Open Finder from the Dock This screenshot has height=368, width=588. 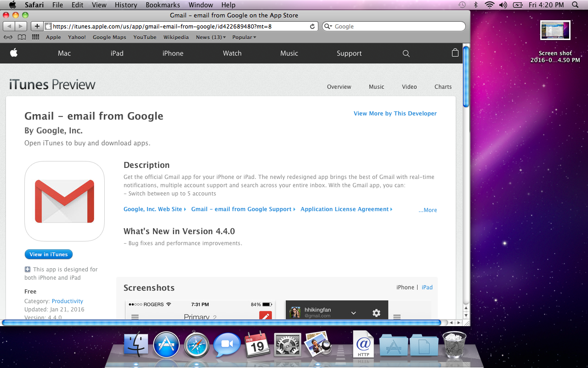[136, 345]
